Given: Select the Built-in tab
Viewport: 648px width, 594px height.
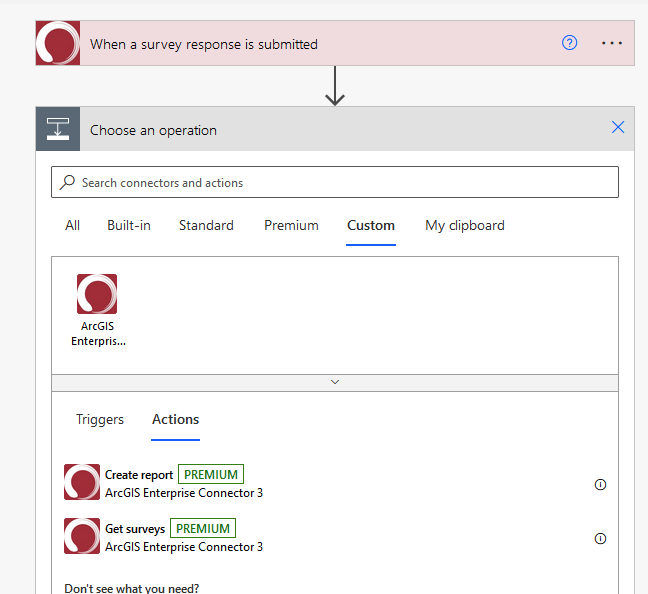Looking at the screenshot, I should [129, 225].
